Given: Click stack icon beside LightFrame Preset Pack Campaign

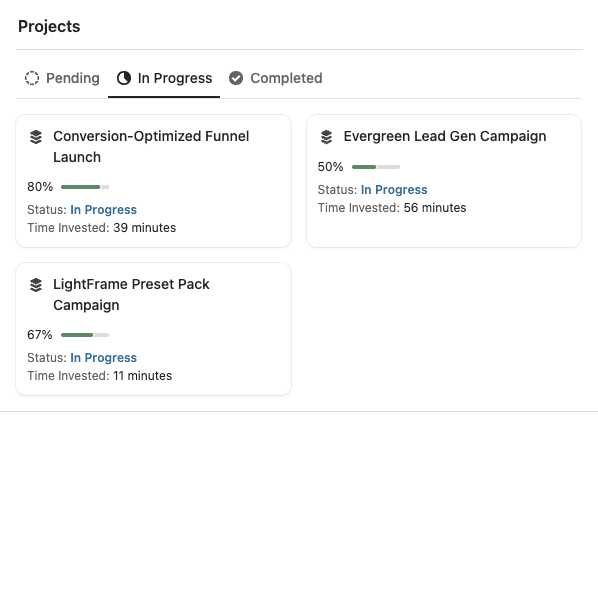Looking at the screenshot, I should [36, 285].
